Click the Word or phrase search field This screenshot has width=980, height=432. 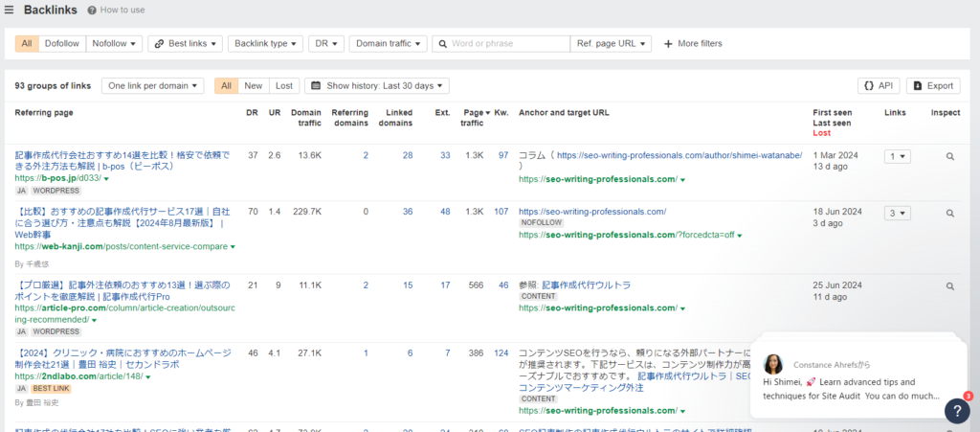click(x=504, y=43)
